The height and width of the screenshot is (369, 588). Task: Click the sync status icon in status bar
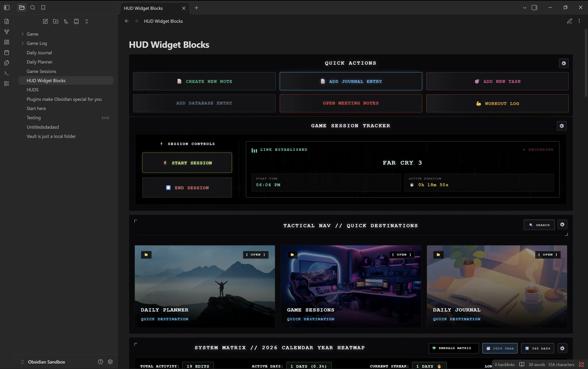[x=581, y=364]
